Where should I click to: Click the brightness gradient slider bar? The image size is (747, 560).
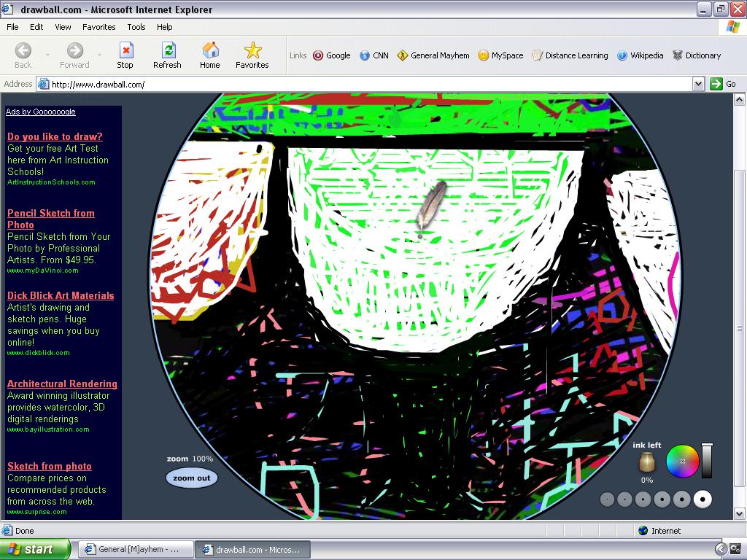click(x=707, y=461)
